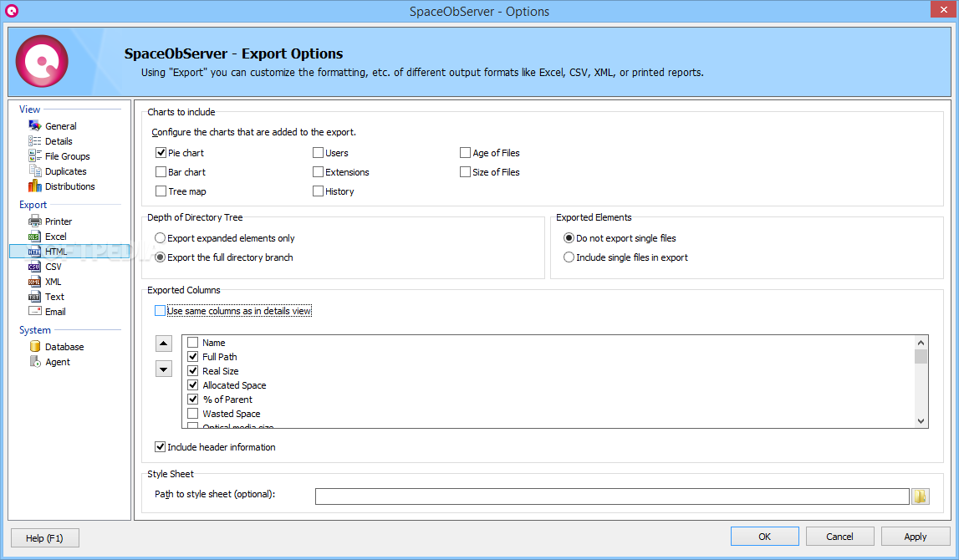Browse for style sheet folder icon
The height and width of the screenshot is (560, 959).
921,496
